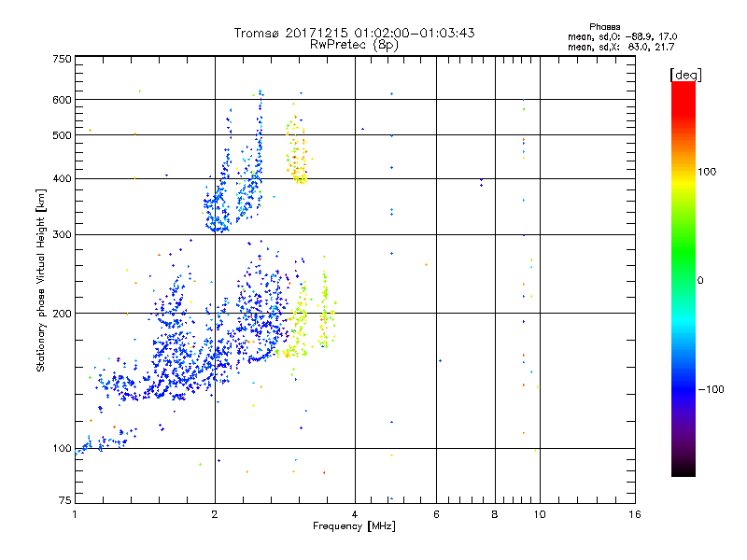Click the plot title 'Tromsø 20171215 01:02:00-01:03:43'
Image resolution: width=747 pixels, height=560 pixels.
pos(354,33)
